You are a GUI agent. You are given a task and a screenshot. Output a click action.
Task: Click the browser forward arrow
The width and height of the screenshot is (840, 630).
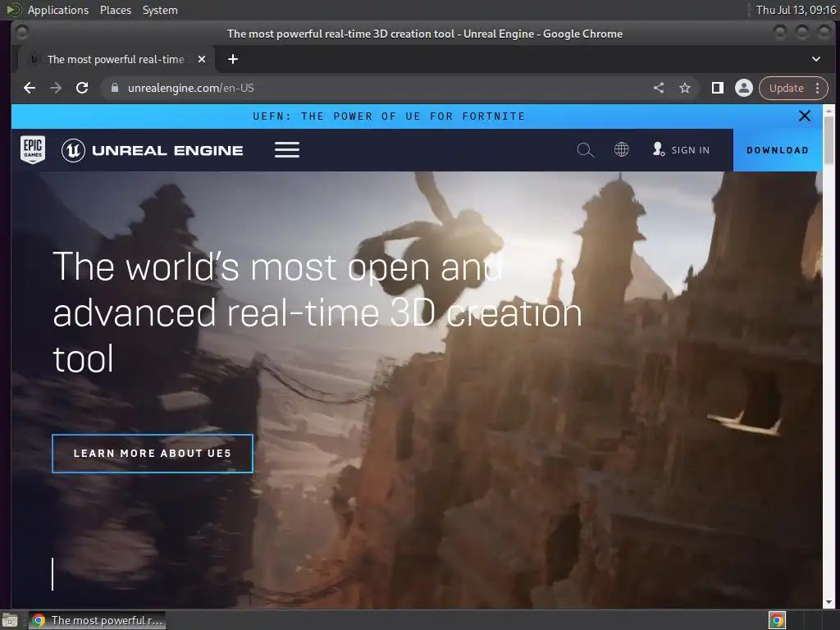[56, 88]
